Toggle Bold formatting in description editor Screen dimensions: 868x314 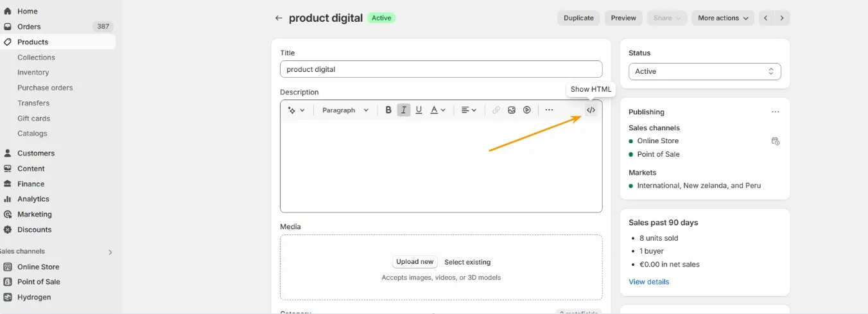tap(388, 110)
